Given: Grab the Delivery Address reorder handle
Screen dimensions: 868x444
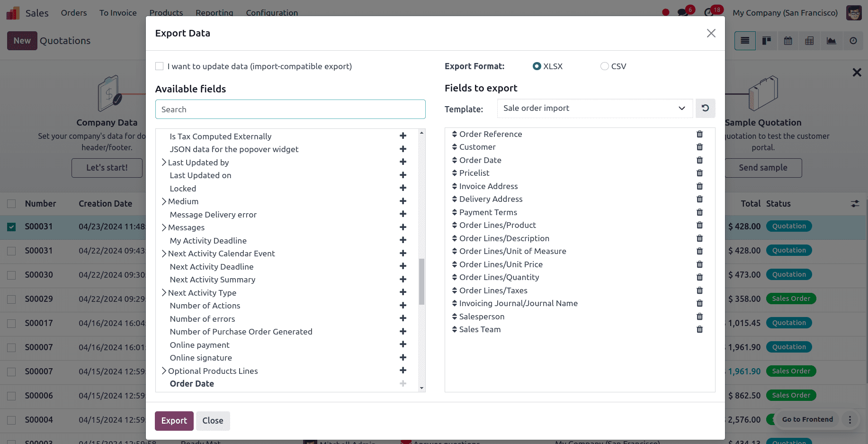Looking at the screenshot, I should [455, 199].
